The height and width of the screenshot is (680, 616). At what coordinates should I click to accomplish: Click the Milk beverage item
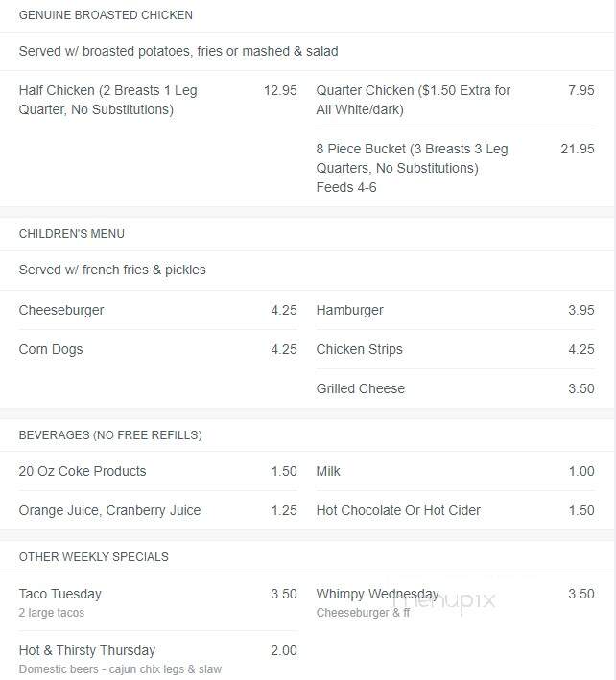click(x=455, y=472)
